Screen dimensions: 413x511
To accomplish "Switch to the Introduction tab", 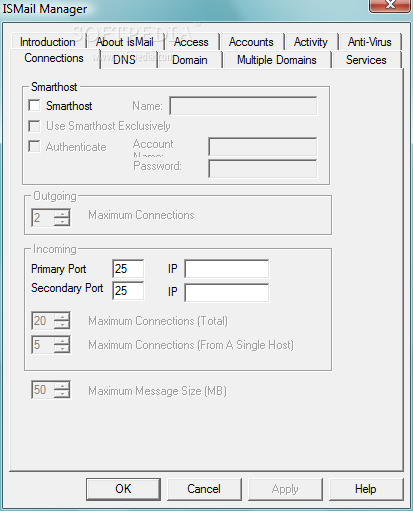I will tap(48, 42).
